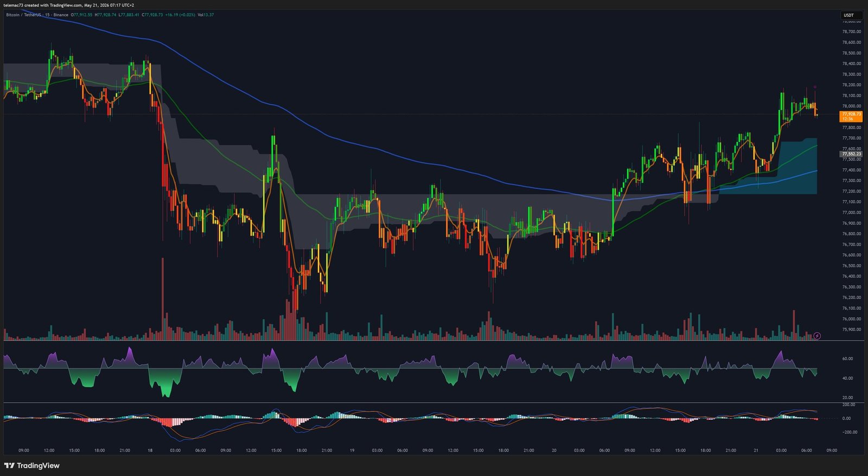This screenshot has height=476, width=868.
Task: Click the 76,800.00 price axis label
Action: click(x=851, y=234)
